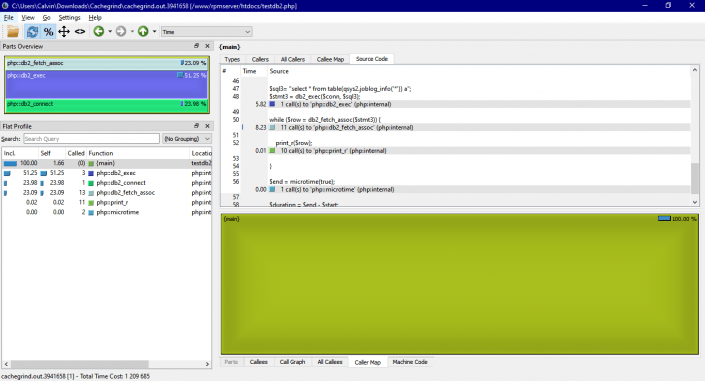This screenshot has height=381, width=705.
Task: Open the Back history dropdown arrow
Action: click(x=110, y=31)
